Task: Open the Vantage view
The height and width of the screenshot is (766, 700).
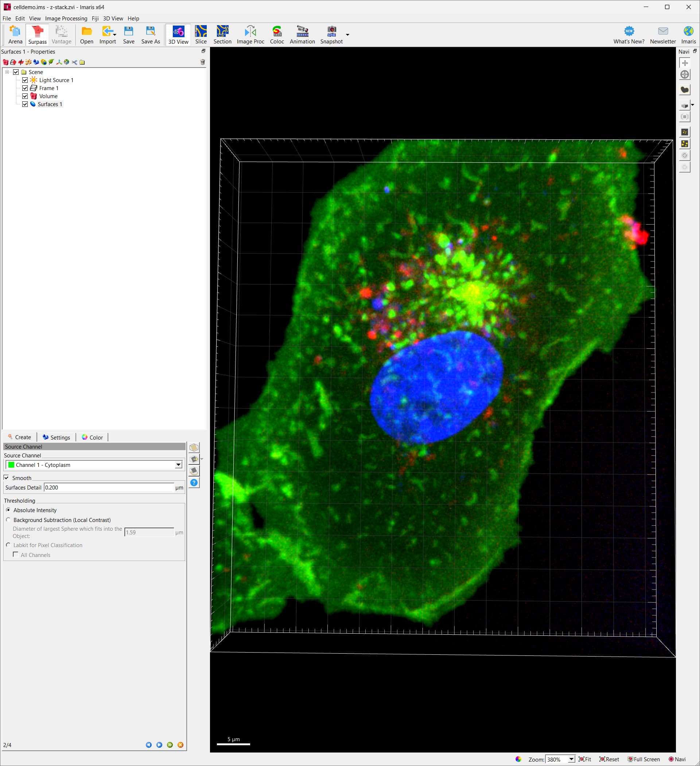Action: tap(61, 34)
